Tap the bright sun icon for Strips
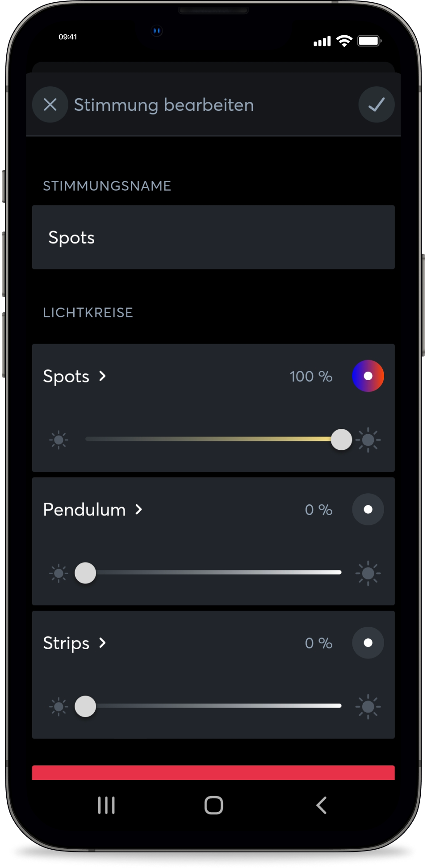The height and width of the screenshot is (868, 427). coord(368,706)
